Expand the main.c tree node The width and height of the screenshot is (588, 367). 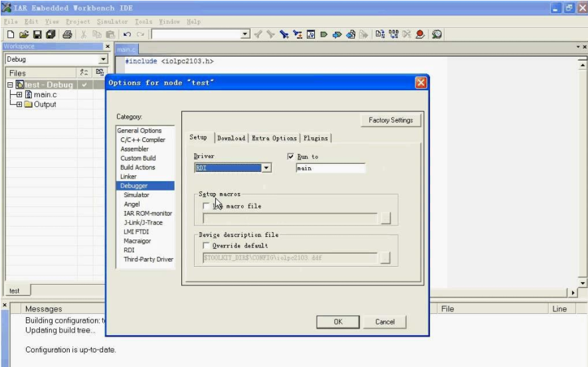19,95
